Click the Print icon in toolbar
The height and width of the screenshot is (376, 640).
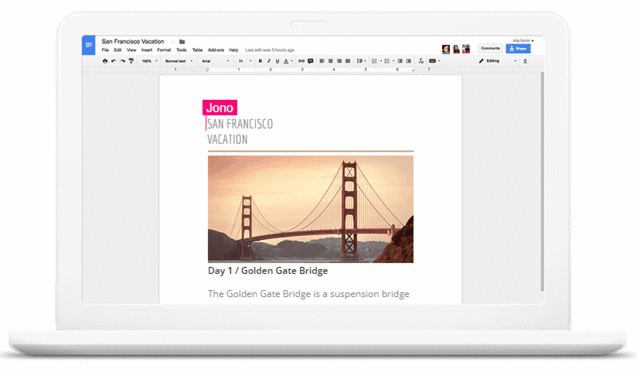(105, 61)
